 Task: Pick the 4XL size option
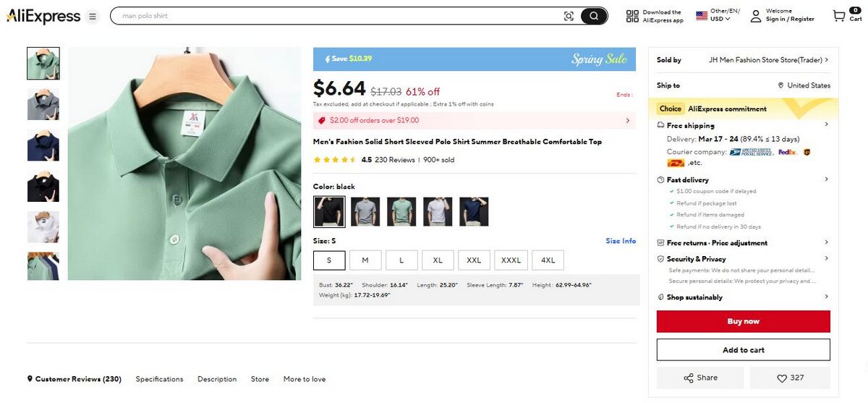pyautogui.click(x=548, y=260)
